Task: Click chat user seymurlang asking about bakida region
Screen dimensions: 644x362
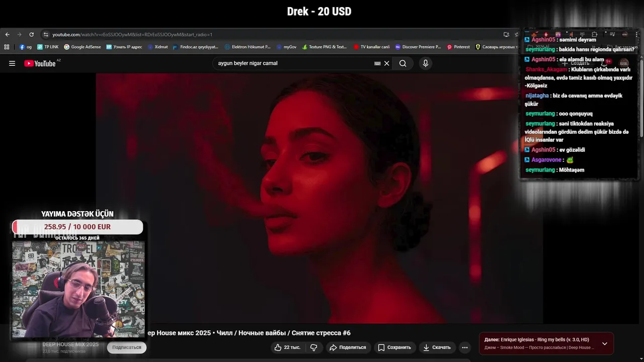Action: pyautogui.click(x=540, y=50)
